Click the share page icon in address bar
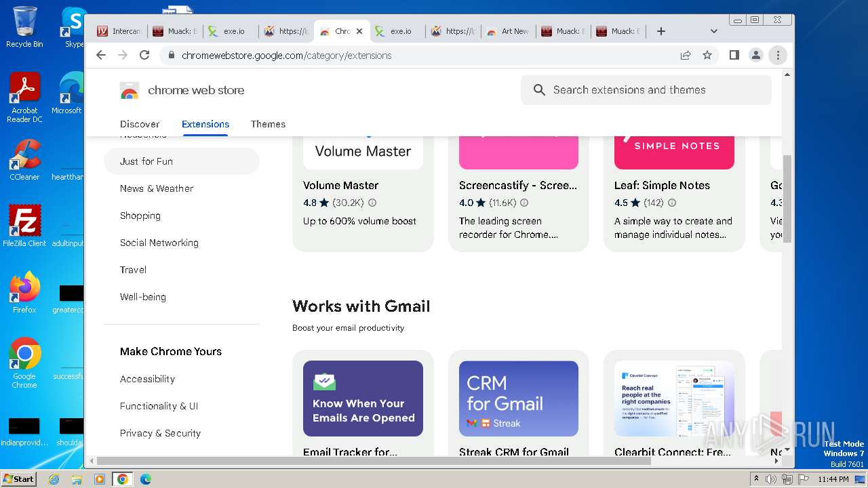The height and width of the screenshot is (488, 868). pos(686,55)
